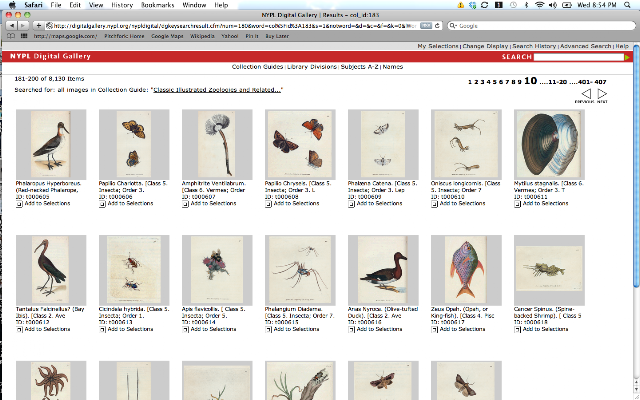Open the View menu
Screen dimensions: 640x400
pos(96,5)
